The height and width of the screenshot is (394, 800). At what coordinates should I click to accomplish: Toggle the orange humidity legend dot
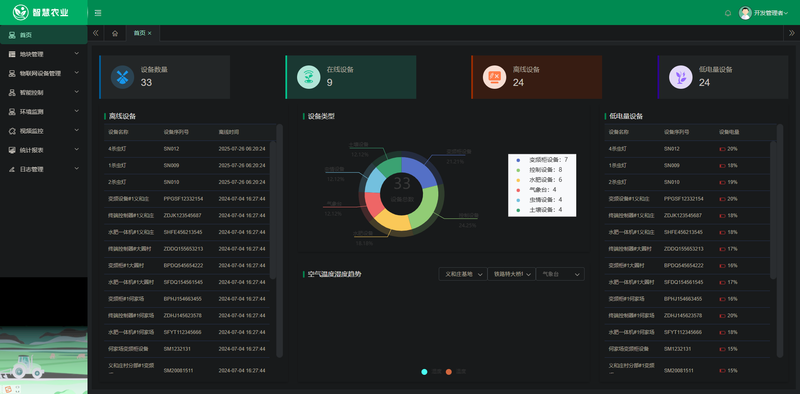pos(448,372)
